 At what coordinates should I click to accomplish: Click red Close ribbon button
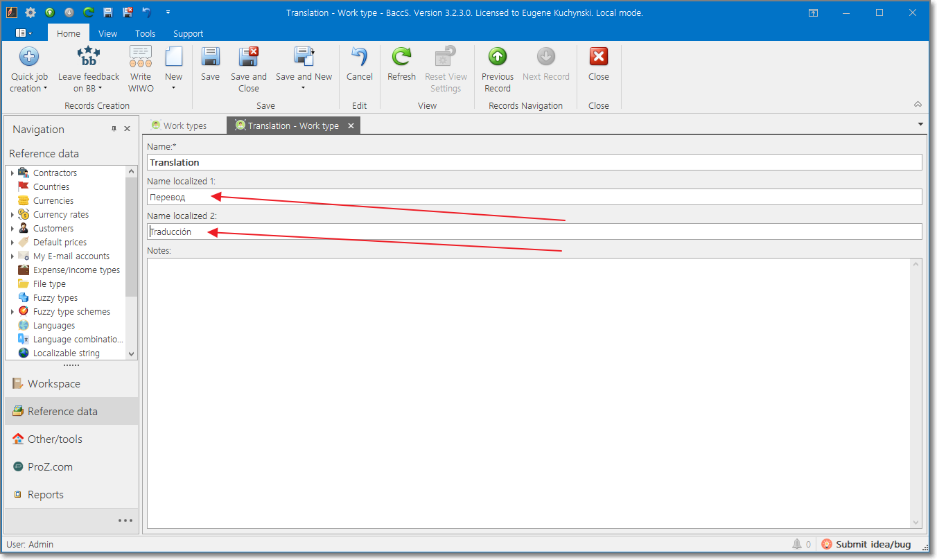[599, 64]
